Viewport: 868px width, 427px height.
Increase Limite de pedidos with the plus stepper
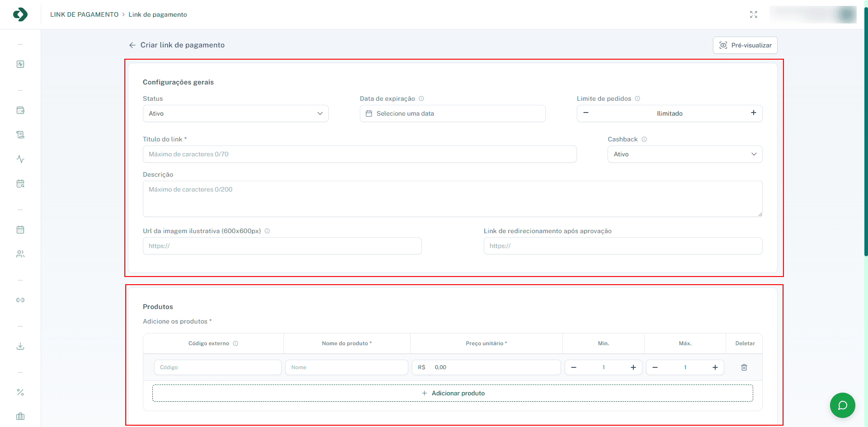pyautogui.click(x=753, y=113)
